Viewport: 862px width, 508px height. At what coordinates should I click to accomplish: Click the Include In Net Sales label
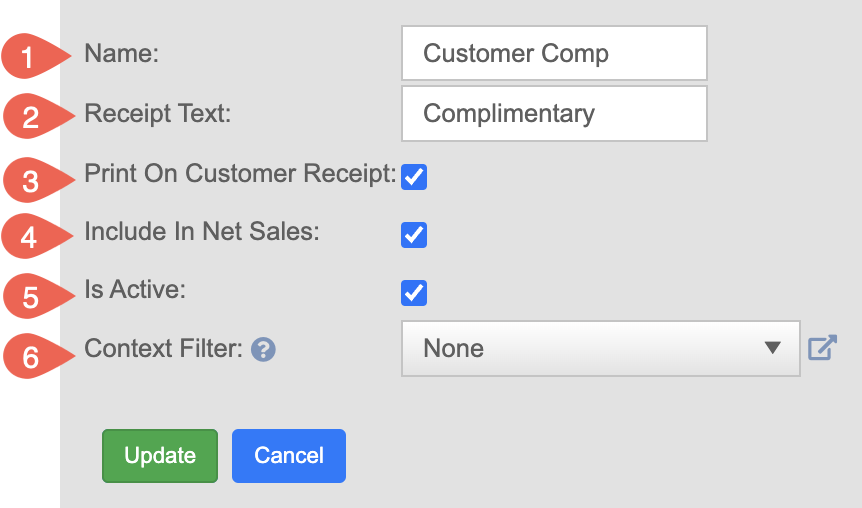(202, 231)
